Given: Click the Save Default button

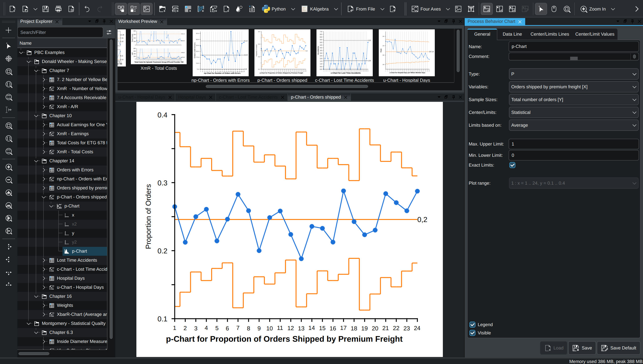Looking at the screenshot, I should click(x=619, y=348).
